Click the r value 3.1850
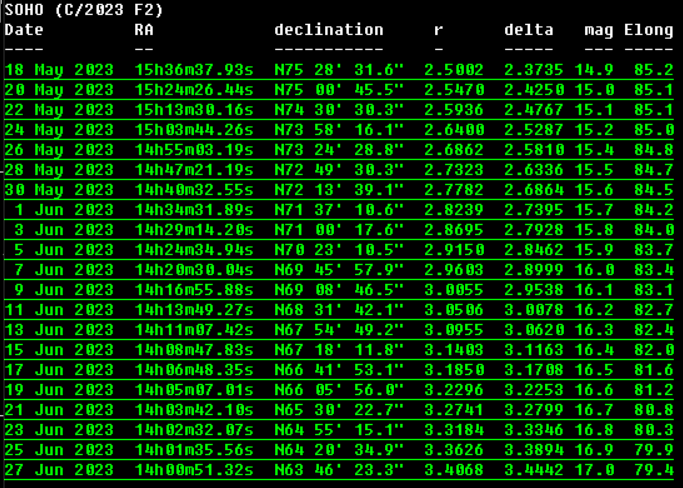The width and height of the screenshot is (683, 488). pyautogui.click(x=453, y=370)
